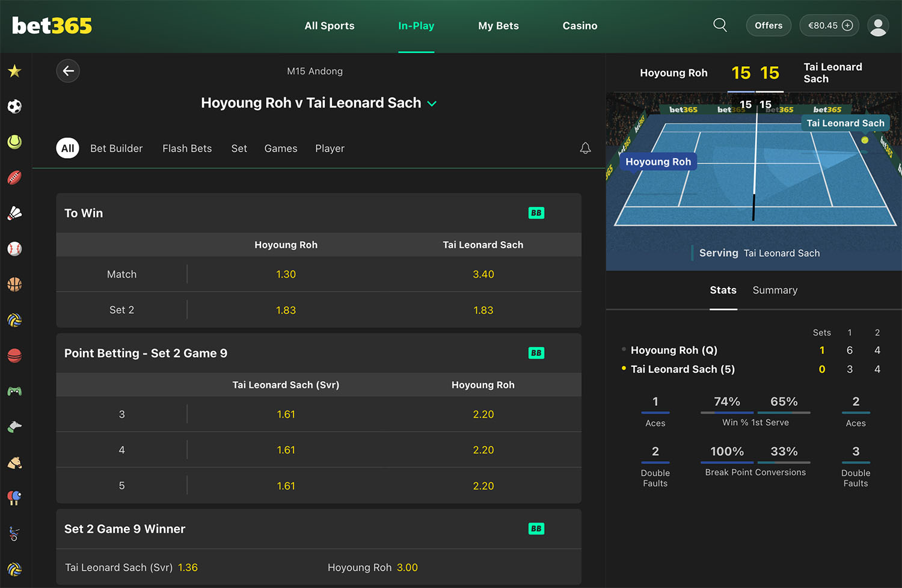Open All Sports in top navigation
The height and width of the screenshot is (588, 902).
[x=330, y=26]
